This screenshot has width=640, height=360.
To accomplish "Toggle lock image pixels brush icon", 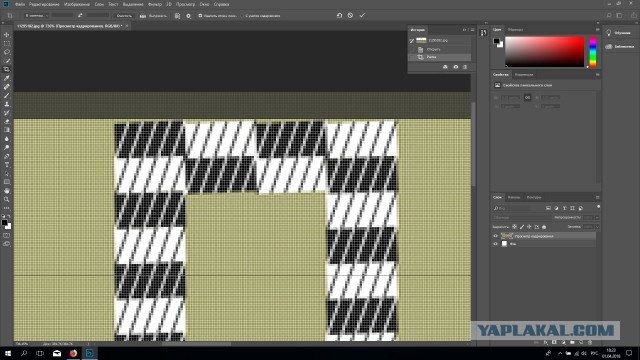I will point(522,227).
